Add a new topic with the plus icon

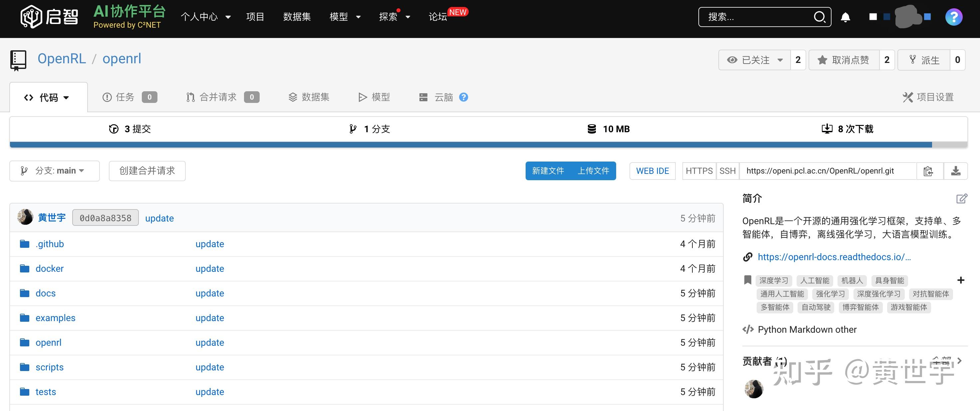961,280
